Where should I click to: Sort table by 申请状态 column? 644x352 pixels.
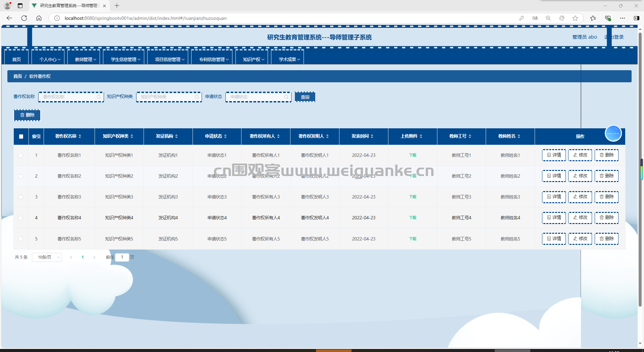[x=225, y=136]
